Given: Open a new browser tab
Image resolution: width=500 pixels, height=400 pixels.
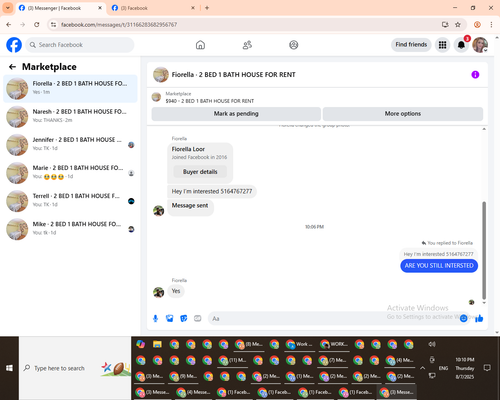Looking at the screenshot, I should tap(207, 8).
